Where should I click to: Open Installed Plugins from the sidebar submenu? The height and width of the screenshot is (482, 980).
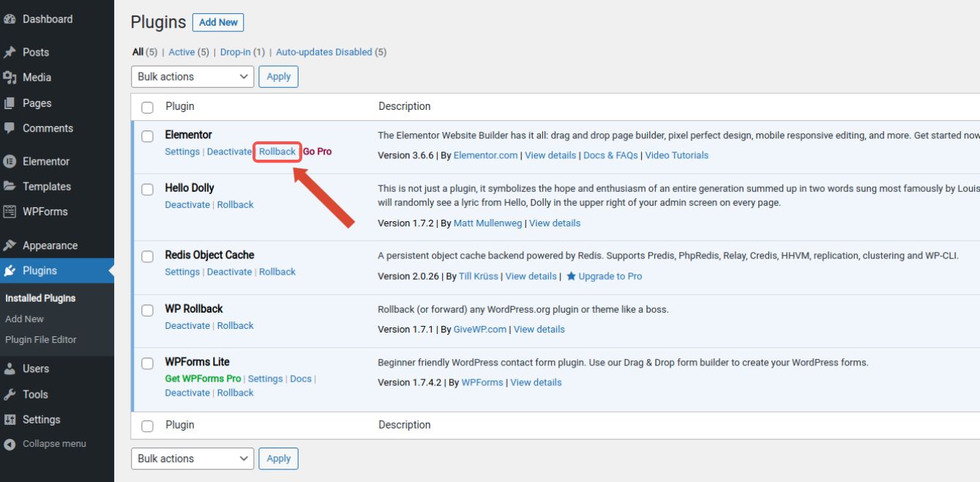click(40, 298)
